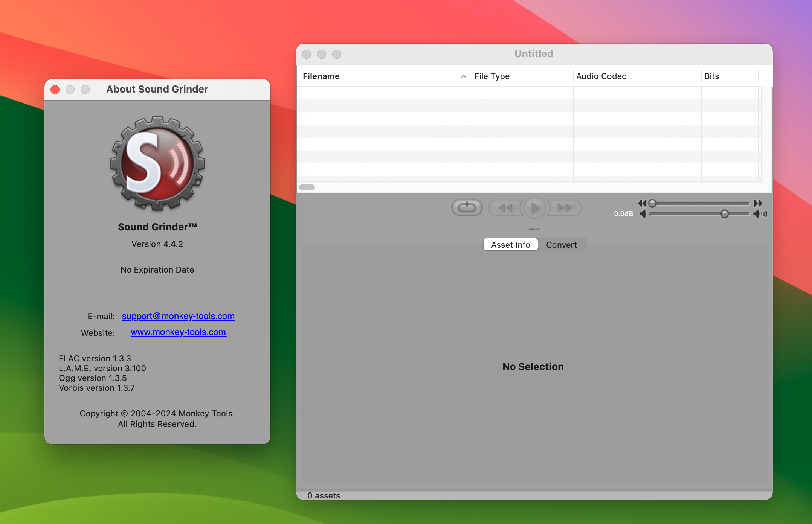Mute audio using the left speaker icon
This screenshot has height=524, width=812.
coord(643,214)
